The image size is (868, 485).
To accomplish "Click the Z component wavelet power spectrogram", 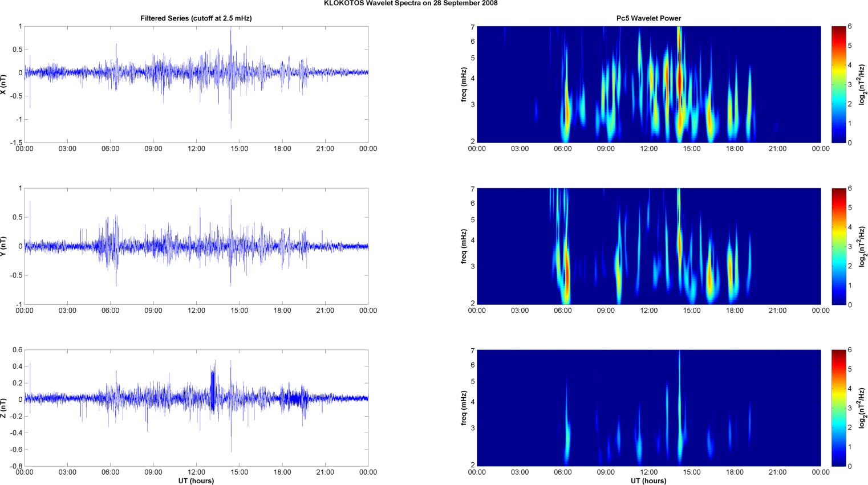I will pos(648,408).
